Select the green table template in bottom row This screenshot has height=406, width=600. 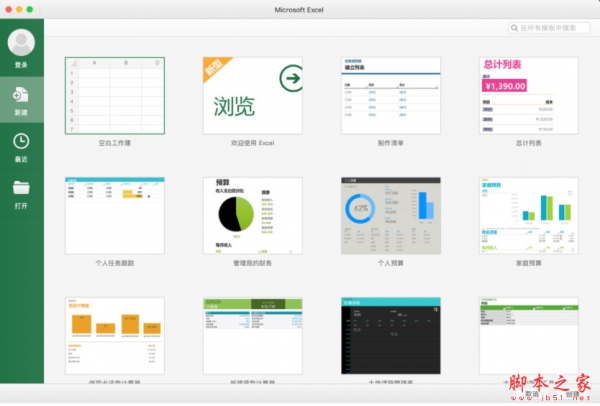coord(529,336)
